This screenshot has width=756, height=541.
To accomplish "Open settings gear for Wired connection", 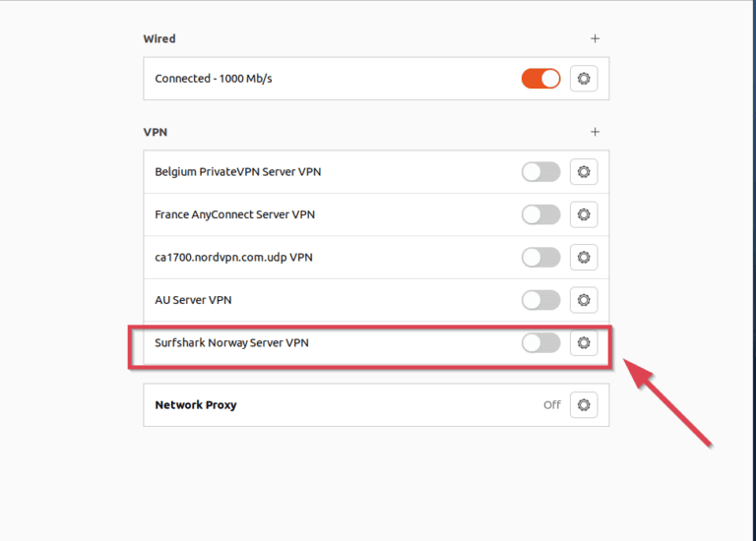I will (x=584, y=79).
